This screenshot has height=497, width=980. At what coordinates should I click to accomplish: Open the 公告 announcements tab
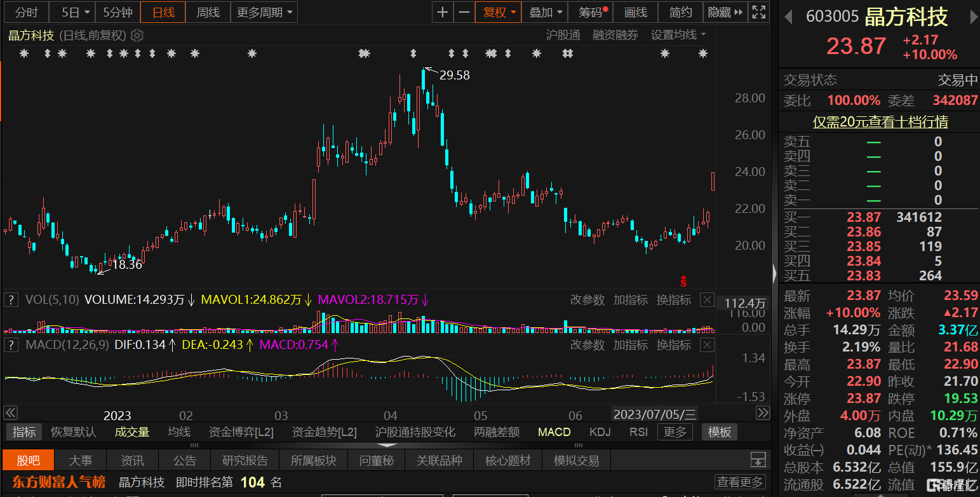185,460
